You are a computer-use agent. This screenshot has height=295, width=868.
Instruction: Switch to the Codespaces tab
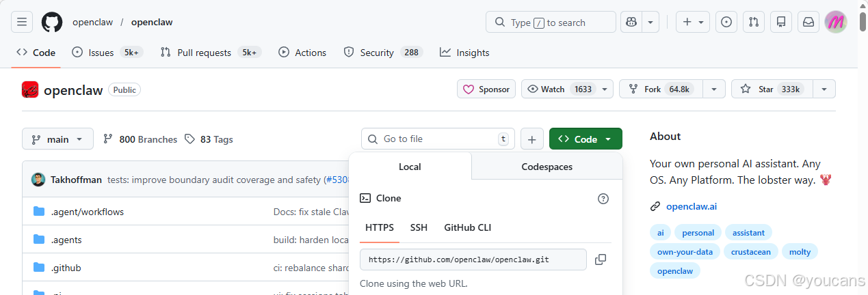[547, 167]
